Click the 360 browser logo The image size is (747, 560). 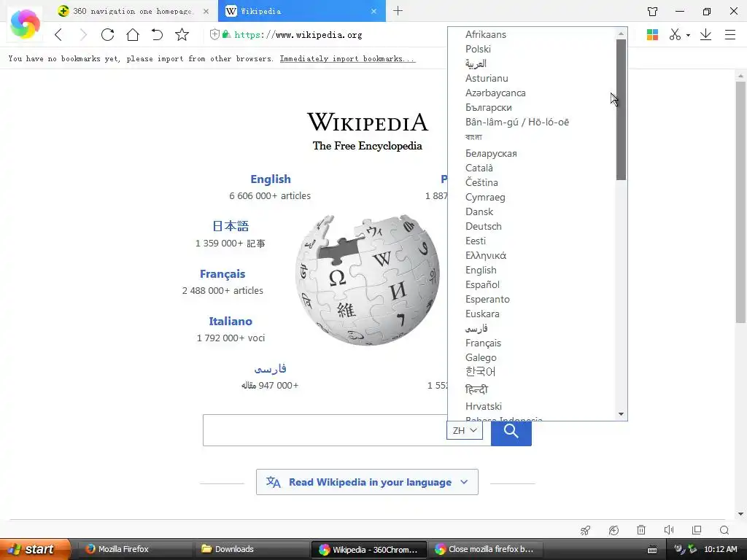tap(25, 24)
